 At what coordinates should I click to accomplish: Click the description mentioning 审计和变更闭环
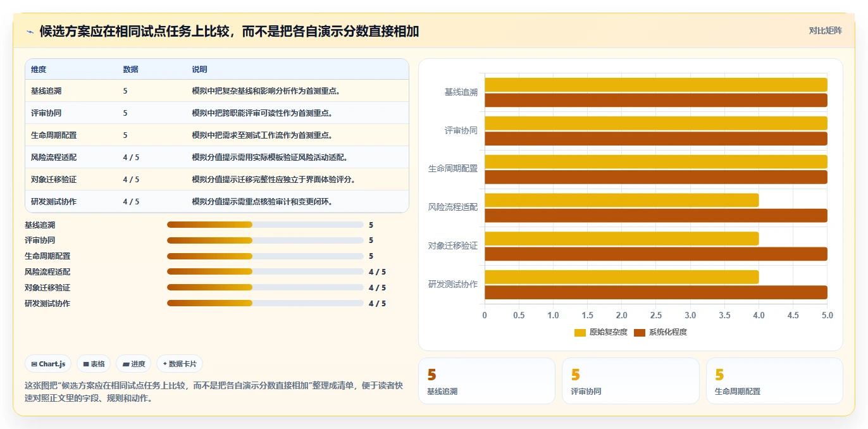pyautogui.click(x=263, y=202)
